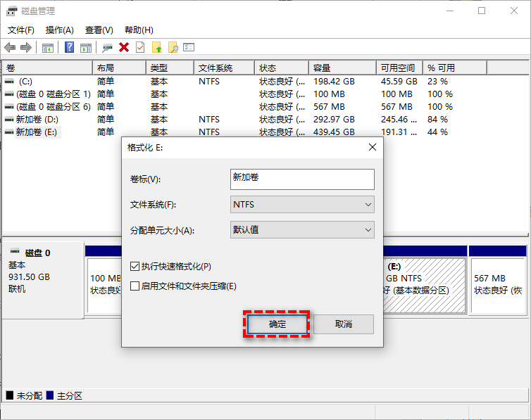Click the black 未分配 legend swatch

click(10, 395)
